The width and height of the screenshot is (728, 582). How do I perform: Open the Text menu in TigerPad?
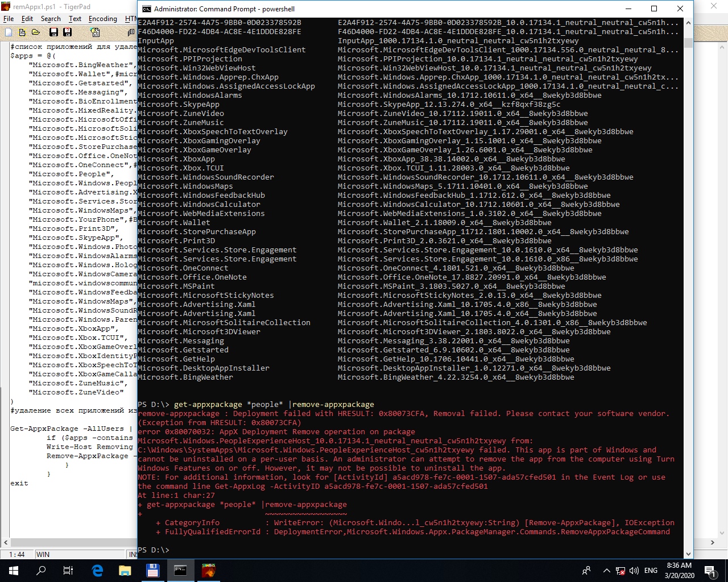pos(75,19)
